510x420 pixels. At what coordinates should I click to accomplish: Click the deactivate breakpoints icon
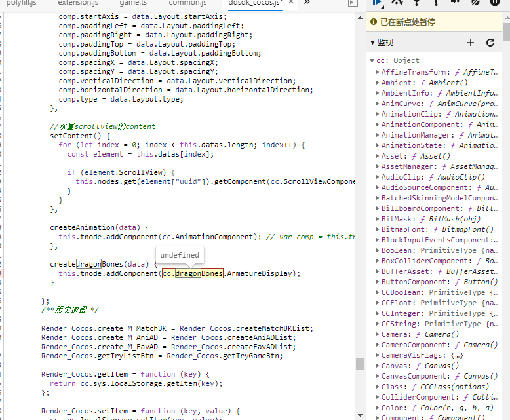(x=475, y=2)
